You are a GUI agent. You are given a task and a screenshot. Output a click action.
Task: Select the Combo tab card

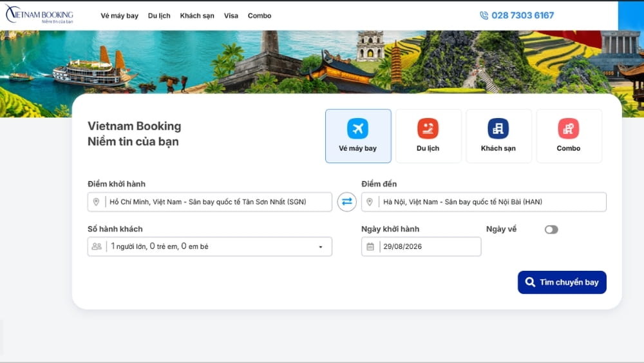coord(569,136)
